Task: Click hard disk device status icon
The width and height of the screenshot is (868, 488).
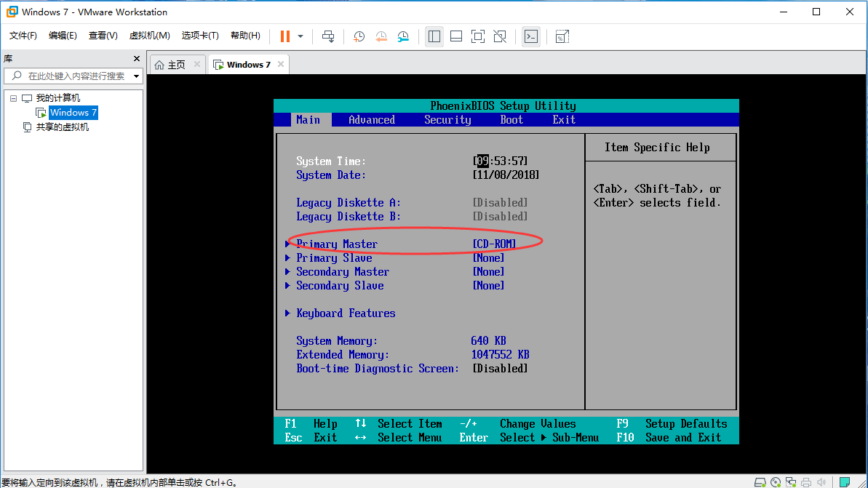Action: (760, 482)
